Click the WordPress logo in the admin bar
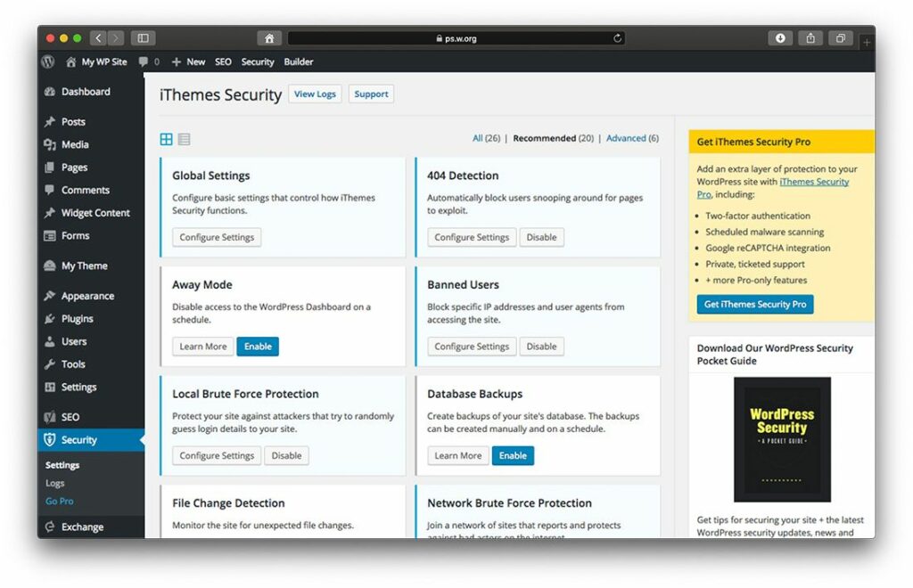913x588 pixels. point(47,62)
